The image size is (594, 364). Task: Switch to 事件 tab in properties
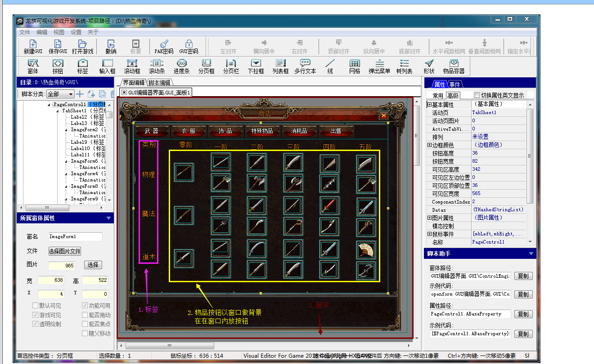454,84
